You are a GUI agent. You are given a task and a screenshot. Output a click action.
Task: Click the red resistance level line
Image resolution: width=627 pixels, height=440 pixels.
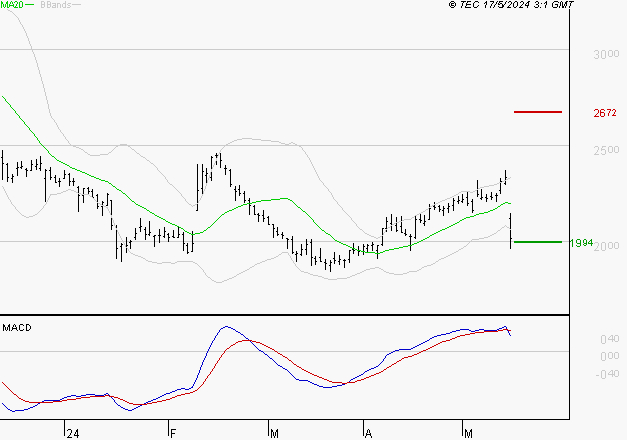tap(538, 112)
